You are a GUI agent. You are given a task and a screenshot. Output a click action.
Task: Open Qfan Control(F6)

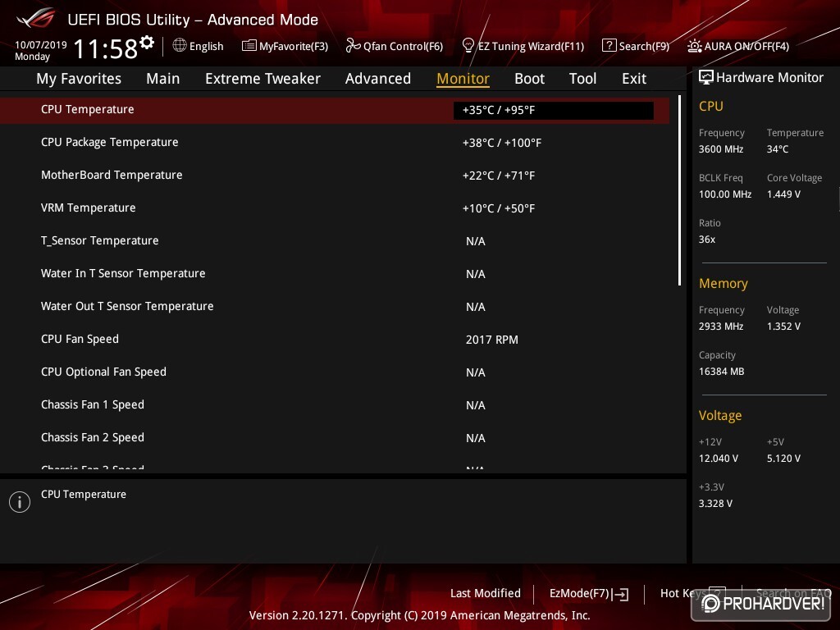pos(403,46)
